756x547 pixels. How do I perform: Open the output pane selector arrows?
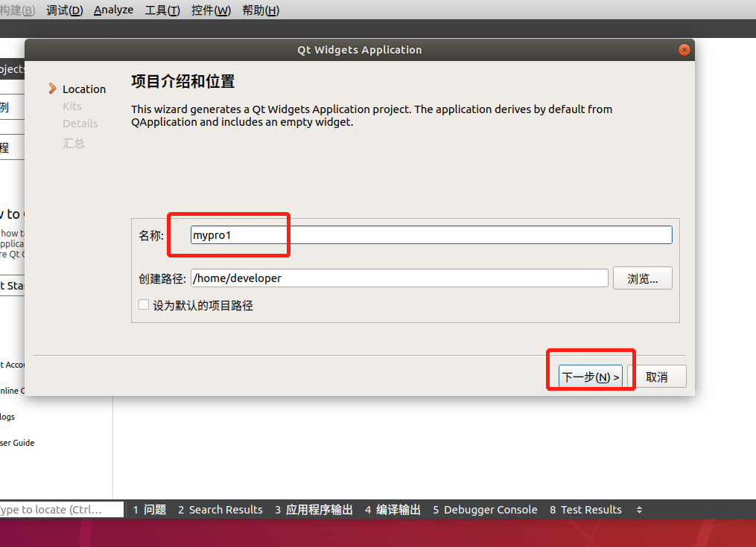[638, 510]
